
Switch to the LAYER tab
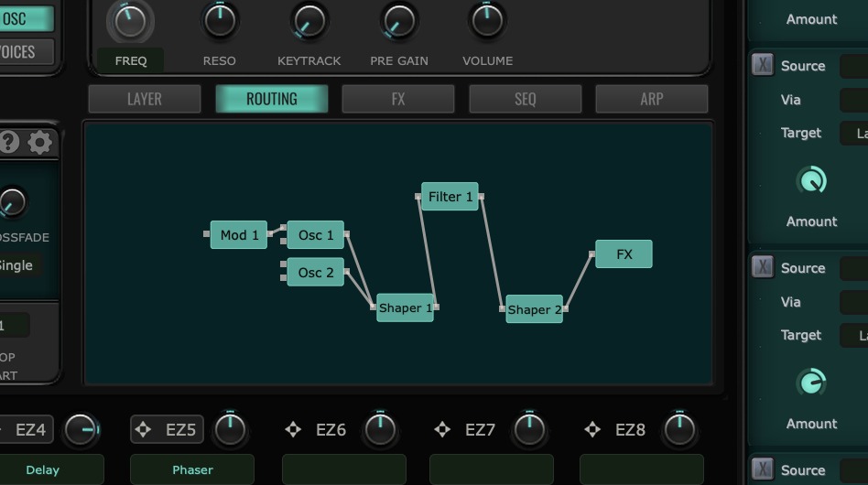145,99
